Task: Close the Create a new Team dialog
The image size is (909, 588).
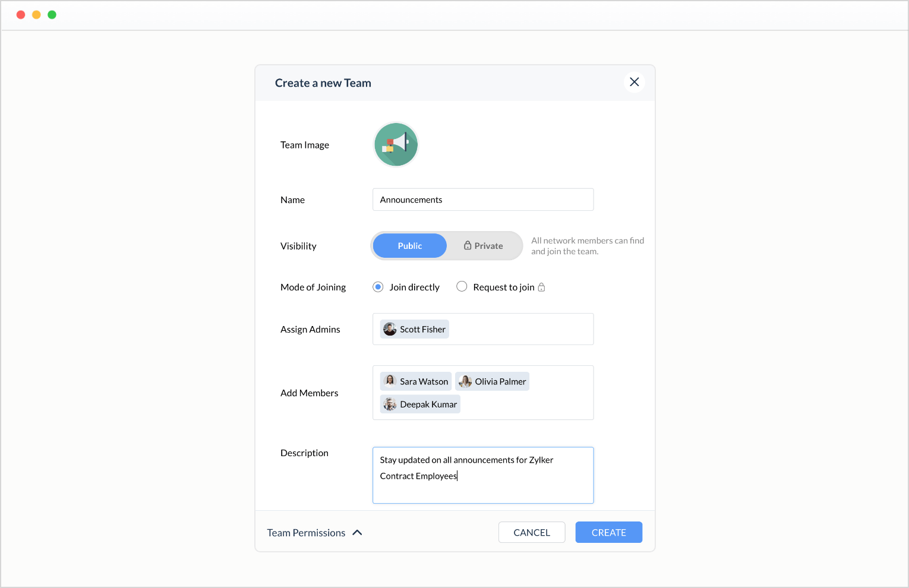Action: [634, 82]
